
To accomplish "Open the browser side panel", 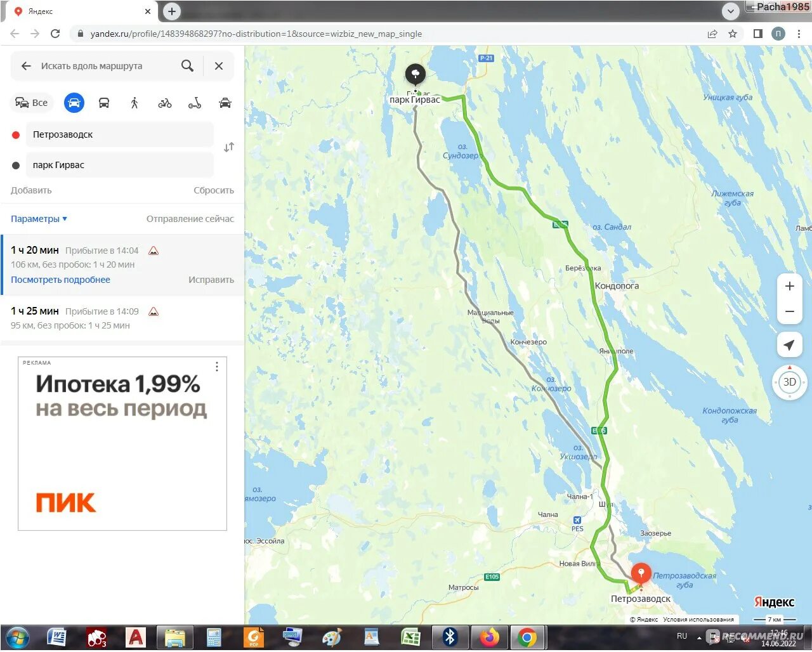I will tap(757, 34).
